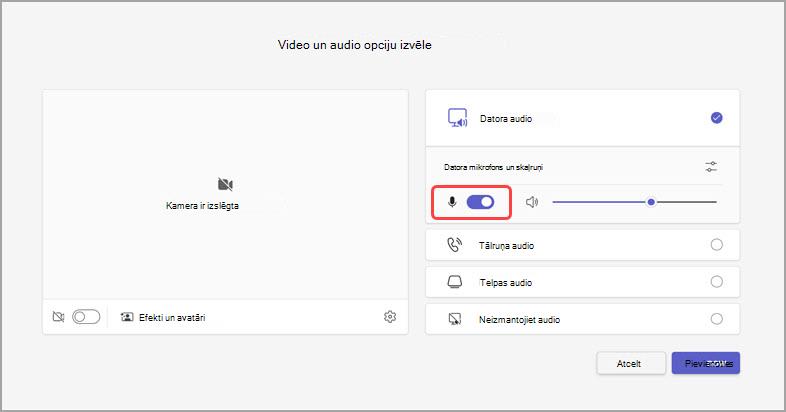Turn on the camera toggle
This screenshot has height=412, width=786.
point(86,317)
